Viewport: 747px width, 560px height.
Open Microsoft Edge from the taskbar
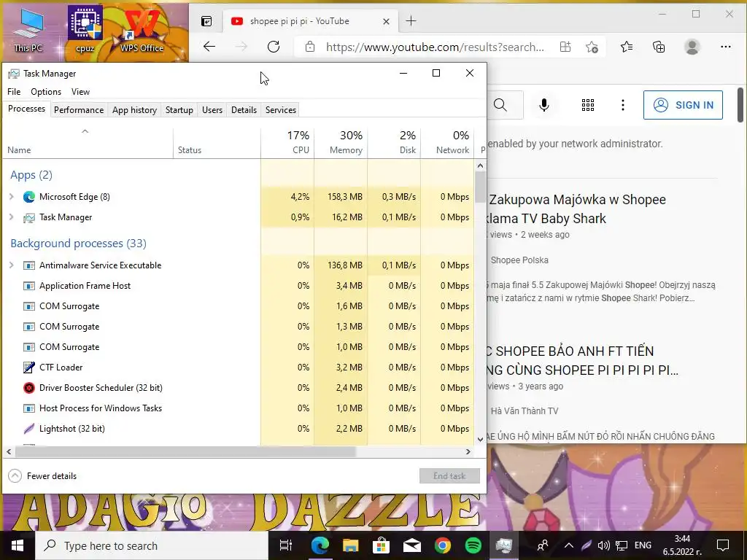(x=320, y=545)
